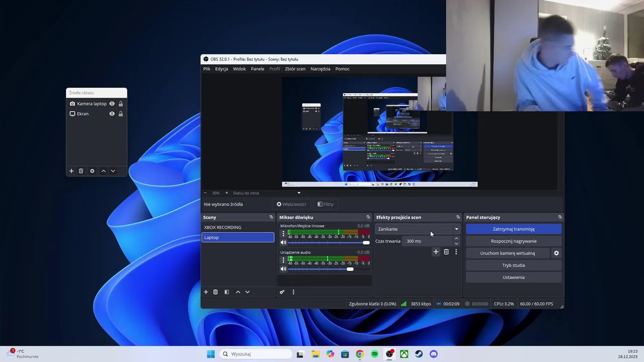Screen dimensions: 644x362
Task: Hide the Kamera laptop source
Action: coord(112,104)
